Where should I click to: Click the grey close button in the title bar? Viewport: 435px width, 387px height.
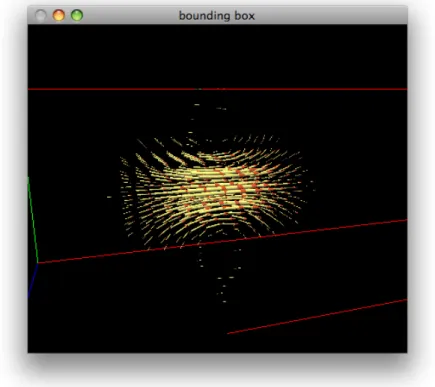(x=41, y=15)
